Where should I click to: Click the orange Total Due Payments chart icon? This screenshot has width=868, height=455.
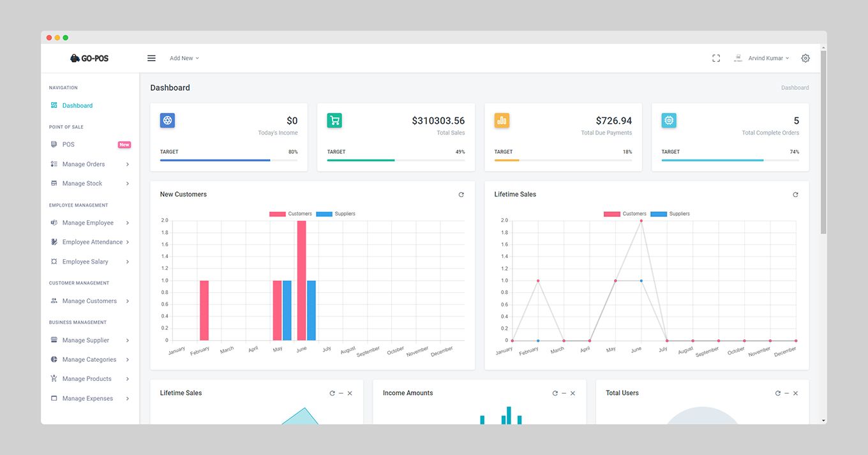click(502, 120)
